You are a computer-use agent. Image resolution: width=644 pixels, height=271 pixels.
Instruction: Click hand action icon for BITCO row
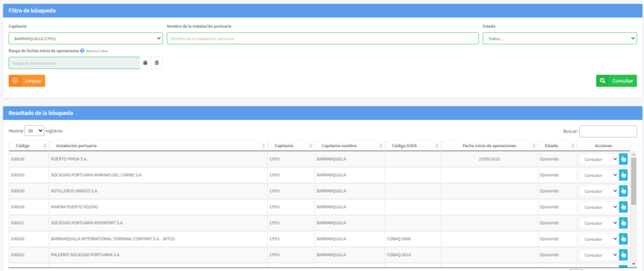(x=624, y=239)
